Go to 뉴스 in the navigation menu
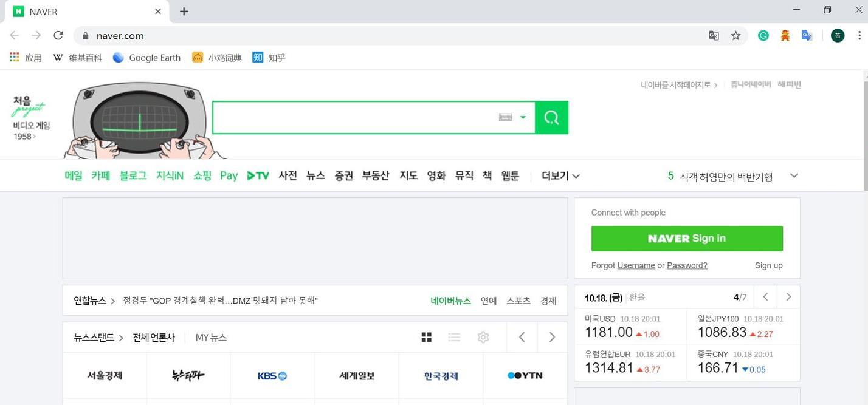The image size is (868, 405). (315, 175)
